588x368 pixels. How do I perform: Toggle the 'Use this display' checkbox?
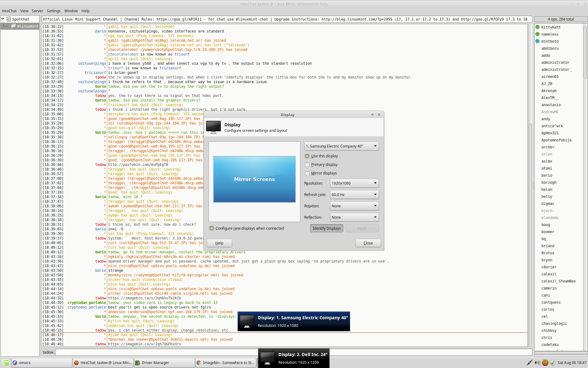pos(307,156)
